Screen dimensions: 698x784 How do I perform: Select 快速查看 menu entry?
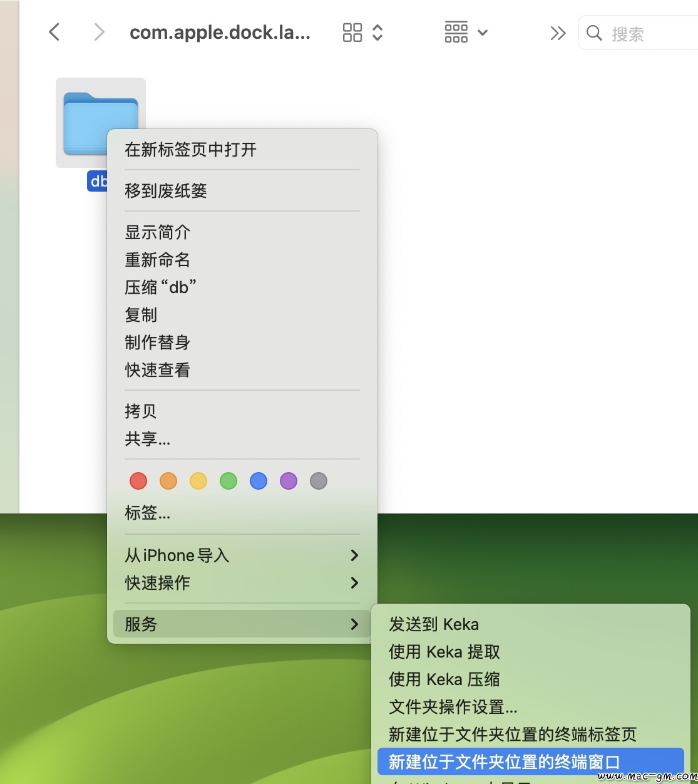click(x=242, y=370)
